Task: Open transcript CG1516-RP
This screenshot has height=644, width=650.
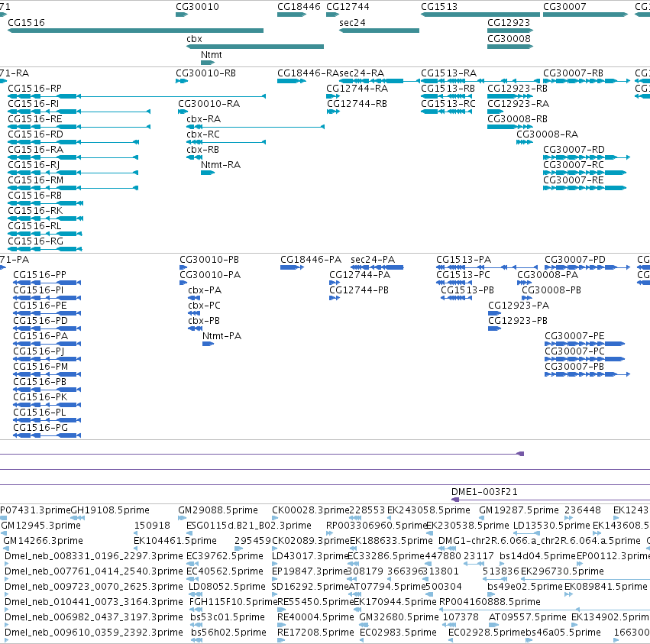Action: (137, 96)
